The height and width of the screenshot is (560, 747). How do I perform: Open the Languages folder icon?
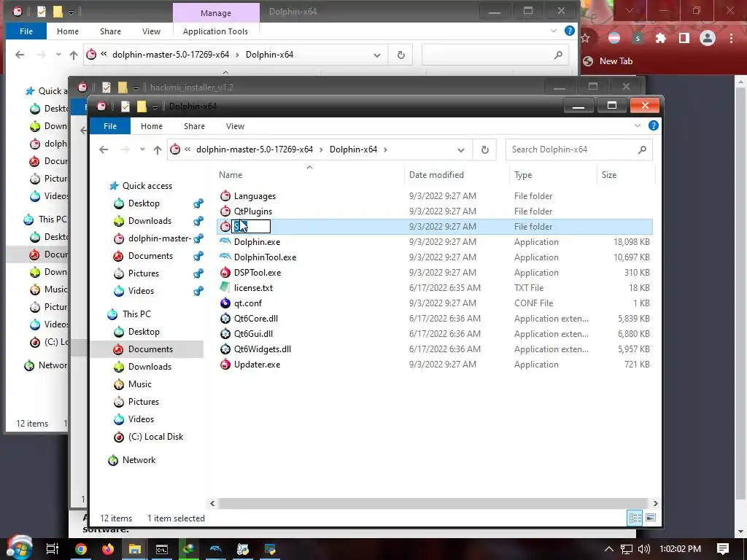225,195
